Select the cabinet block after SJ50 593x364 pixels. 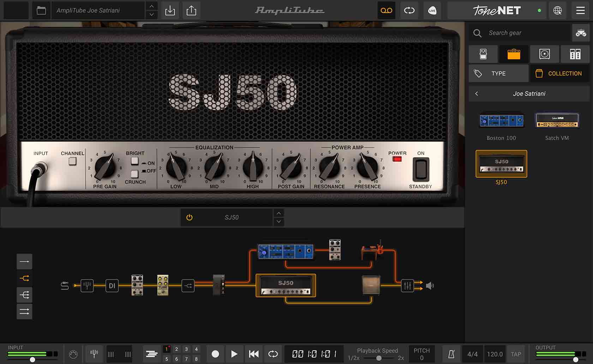click(371, 285)
